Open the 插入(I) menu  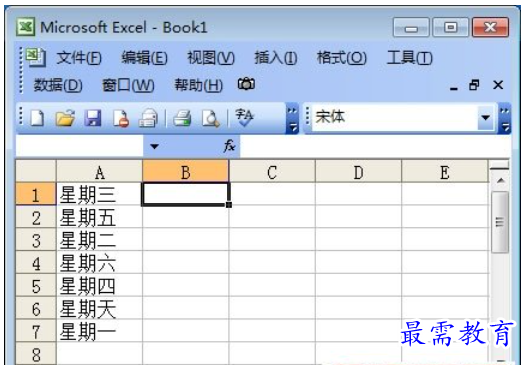pos(276,58)
